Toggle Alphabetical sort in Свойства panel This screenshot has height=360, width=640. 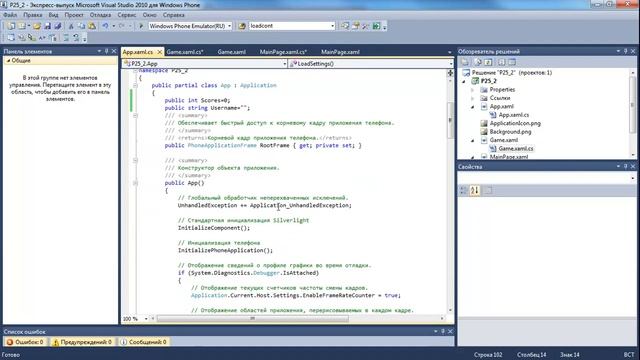point(474,190)
